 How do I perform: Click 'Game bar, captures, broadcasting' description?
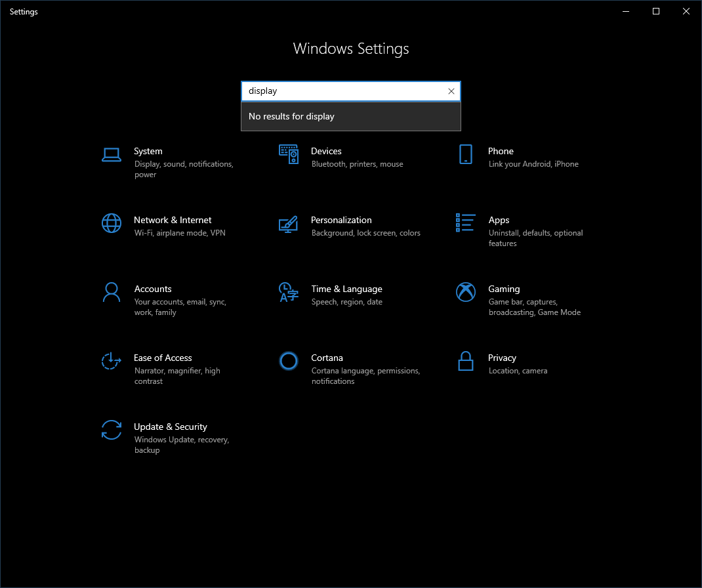535,307
